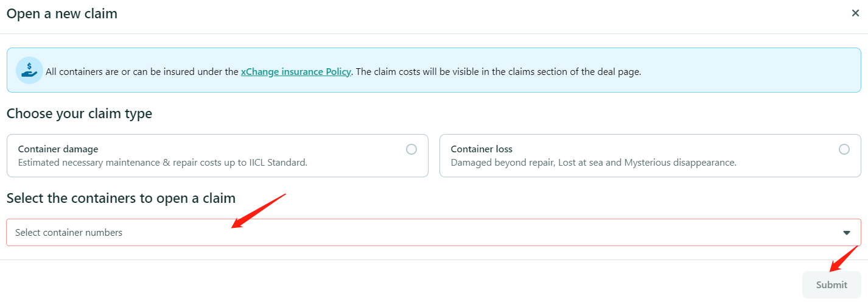Click the Choose your claim type heading

[79, 113]
